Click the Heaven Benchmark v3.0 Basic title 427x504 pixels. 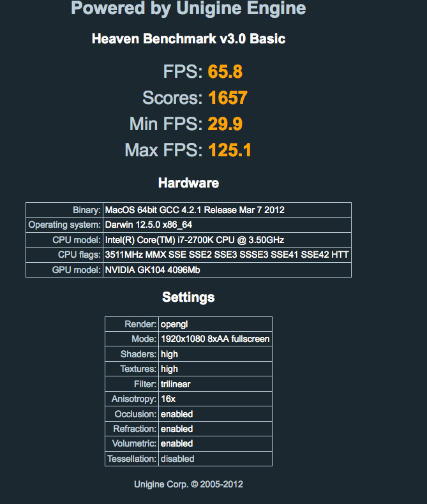click(x=188, y=39)
